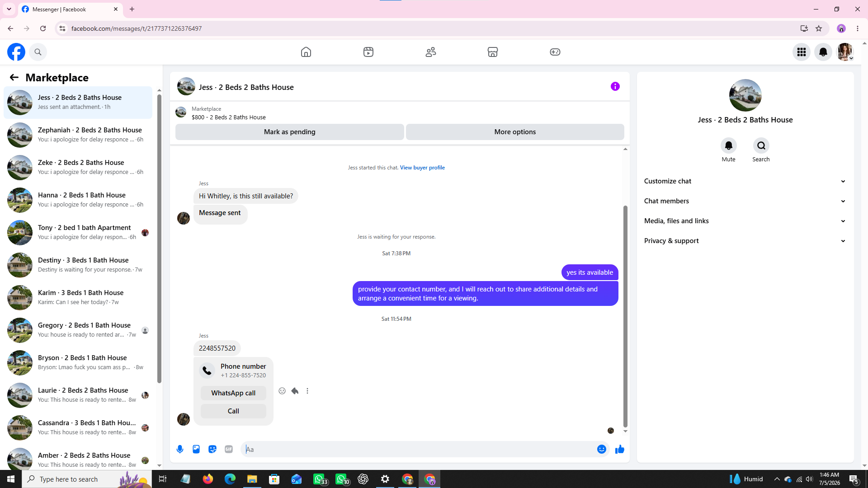Open Laurie 2 Beds 2 Baths House chat
The width and height of the screenshot is (868, 488).
[x=78, y=395]
